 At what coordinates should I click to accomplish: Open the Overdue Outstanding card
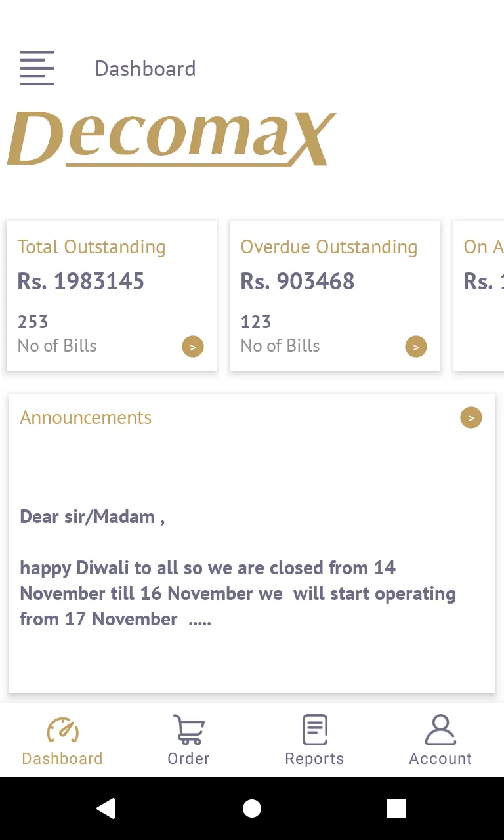[335, 296]
